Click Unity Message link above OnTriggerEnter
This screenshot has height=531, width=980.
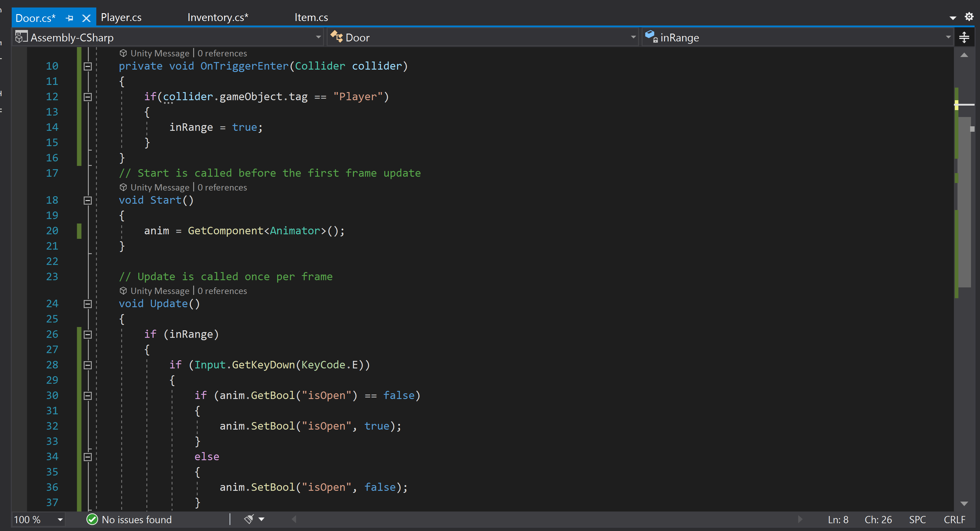[160, 53]
